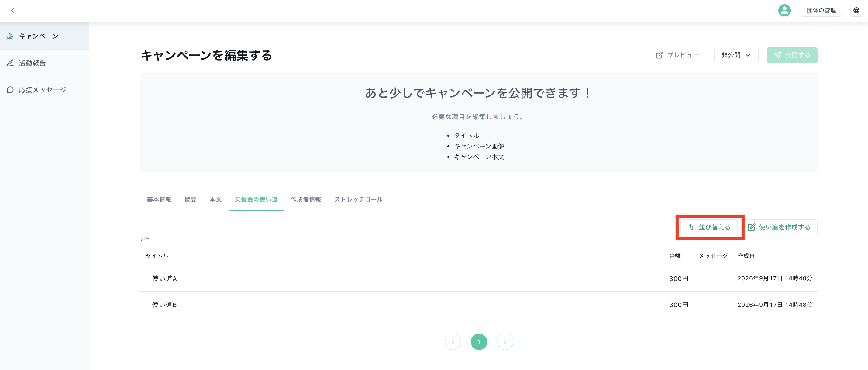This screenshot has width=868, height=370.
Task: Click the キャンペーン画像 checklist item
Action: (479, 146)
